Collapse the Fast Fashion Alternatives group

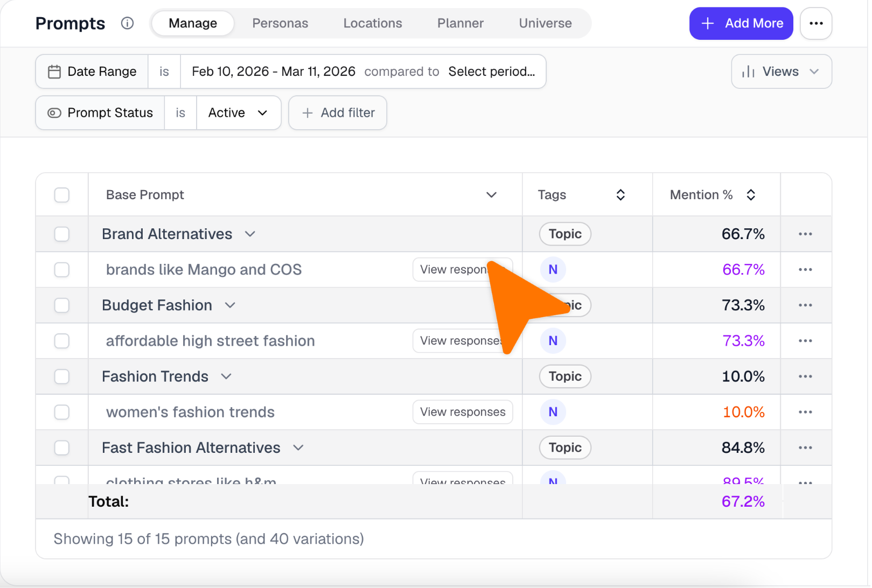[x=298, y=447]
